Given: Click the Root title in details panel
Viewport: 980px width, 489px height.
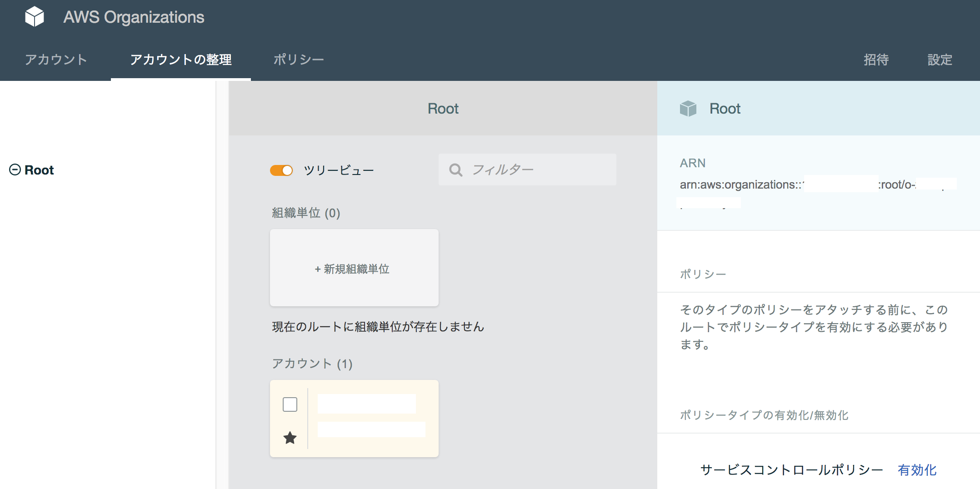Looking at the screenshot, I should click(725, 109).
